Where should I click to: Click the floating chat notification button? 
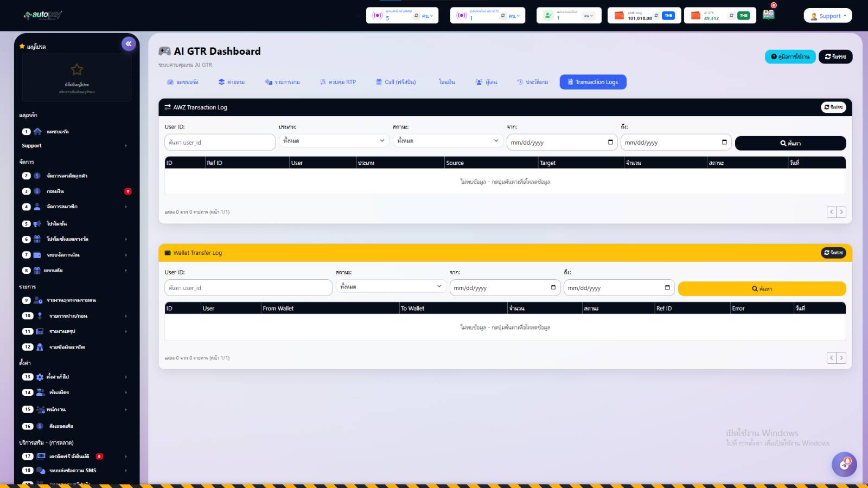pyautogui.click(x=844, y=464)
